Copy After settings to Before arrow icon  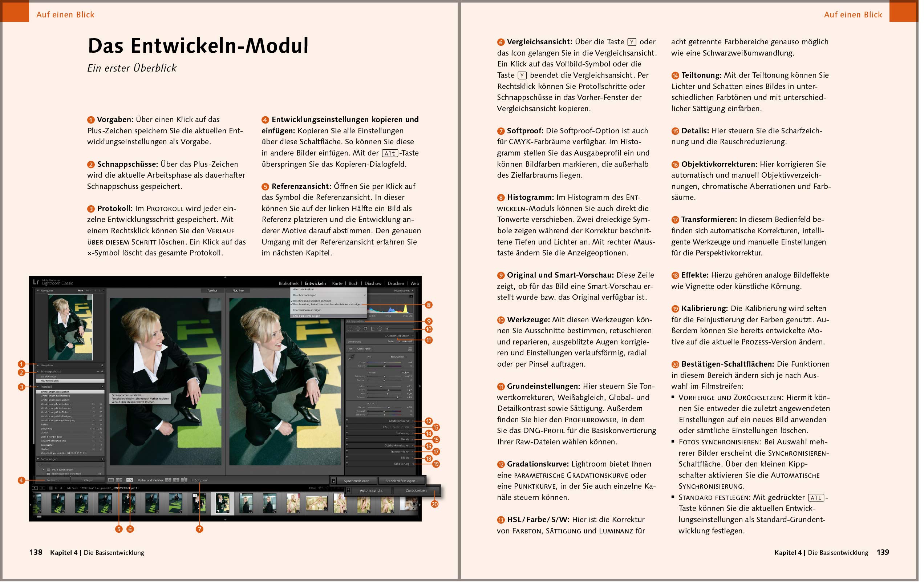pos(177,480)
